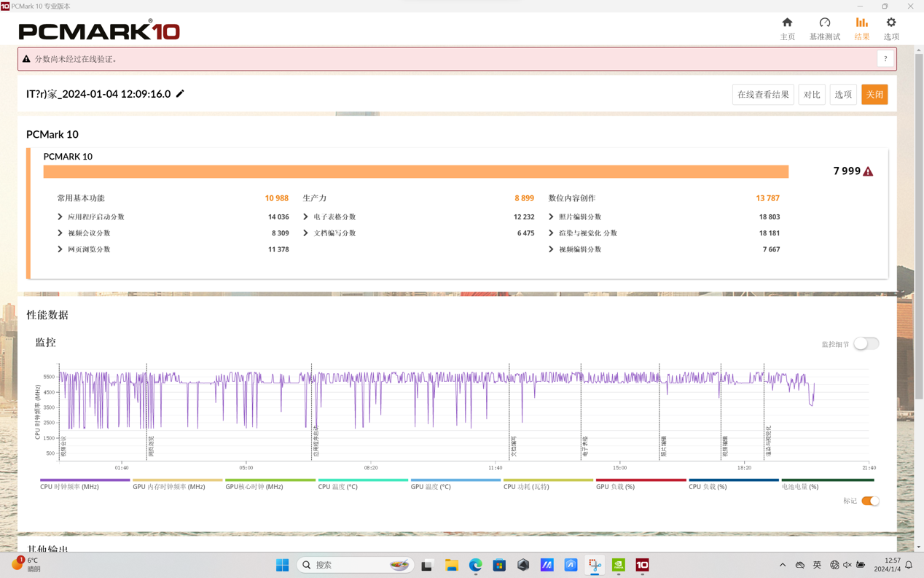The image size is (924, 578).
Task: Turn off the markers toggle
Action: pos(870,501)
